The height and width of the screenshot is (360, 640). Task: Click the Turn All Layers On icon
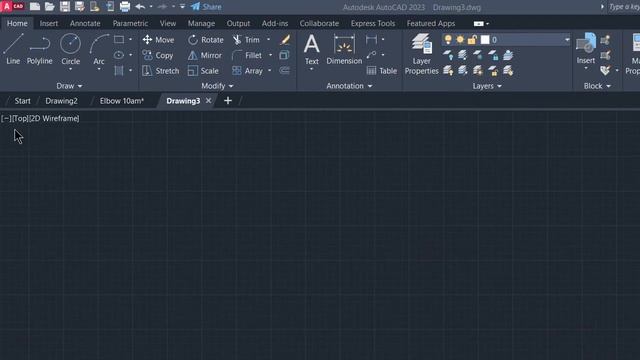448,71
